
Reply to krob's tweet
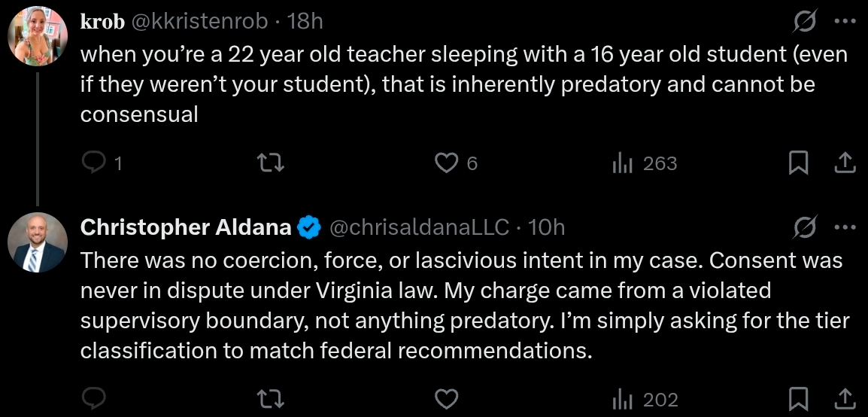click(93, 163)
